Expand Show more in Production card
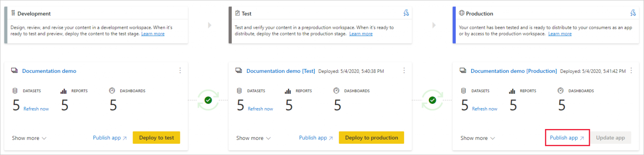This screenshot has height=155, width=644. (x=478, y=138)
